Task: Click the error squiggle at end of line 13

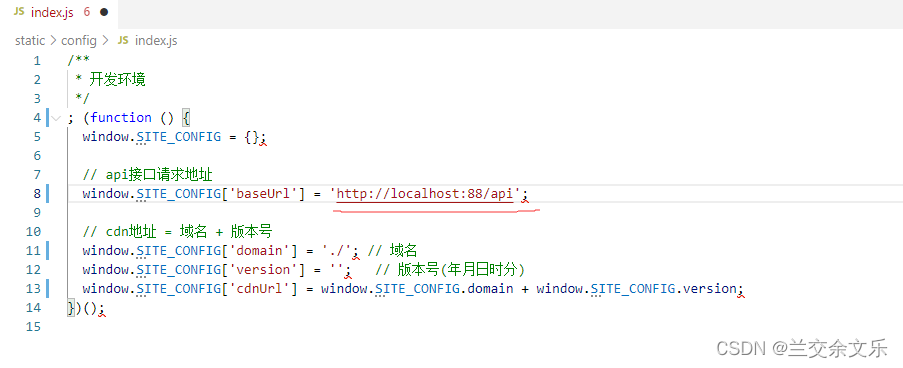Action: point(741,294)
